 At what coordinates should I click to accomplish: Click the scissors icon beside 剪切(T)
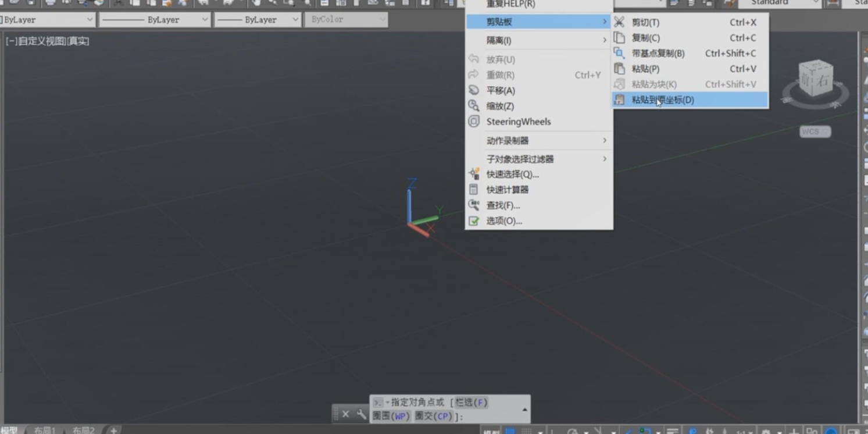(620, 22)
